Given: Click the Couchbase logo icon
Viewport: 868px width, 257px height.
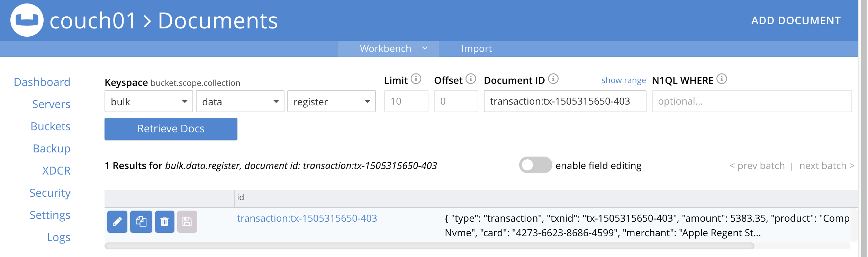Looking at the screenshot, I should [x=27, y=20].
